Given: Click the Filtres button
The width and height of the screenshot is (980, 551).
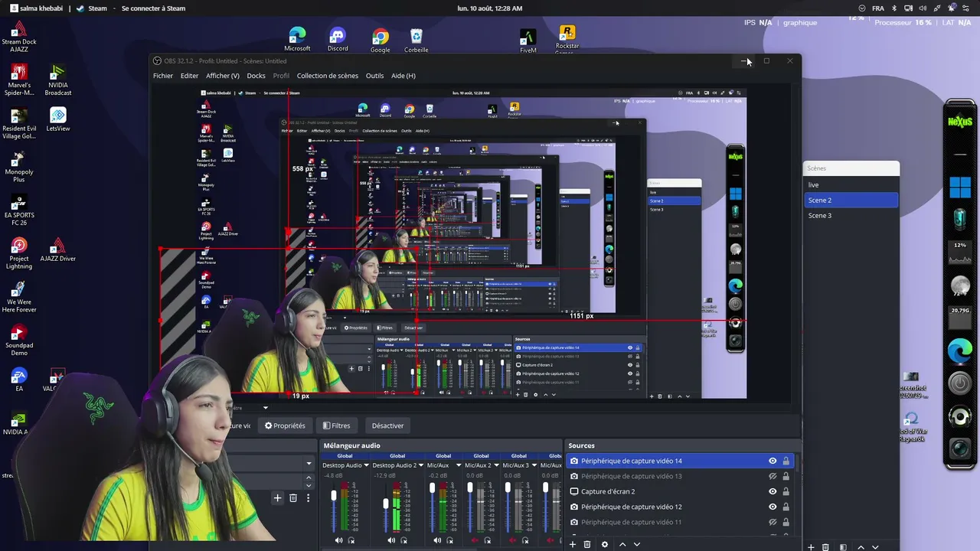Looking at the screenshot, I should pyautogui.click(x=337, y=425).
